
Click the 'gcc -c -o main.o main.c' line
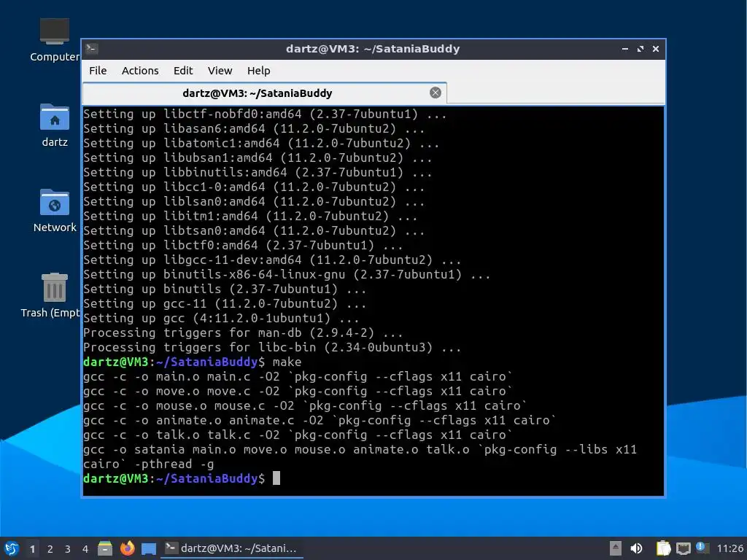tap(298, 377)
